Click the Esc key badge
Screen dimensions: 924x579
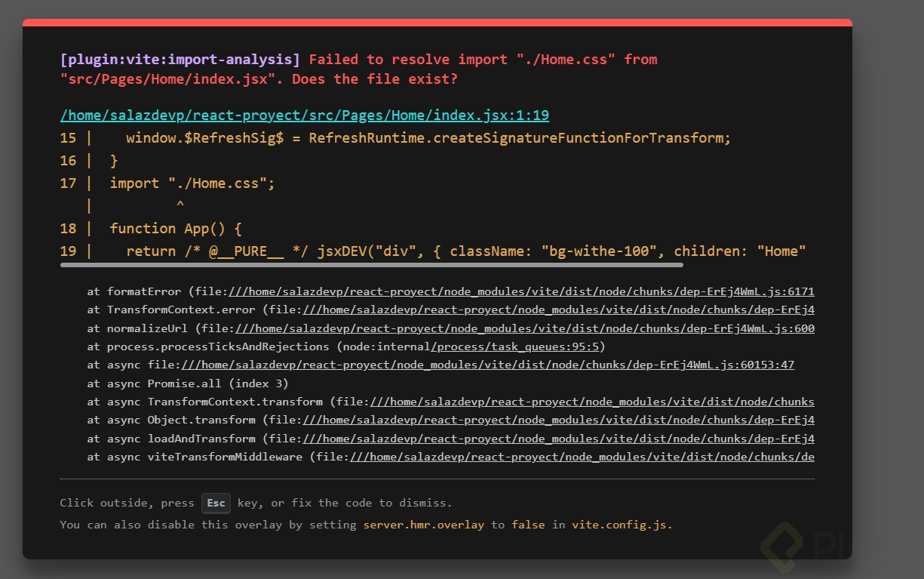coord(216,503)
